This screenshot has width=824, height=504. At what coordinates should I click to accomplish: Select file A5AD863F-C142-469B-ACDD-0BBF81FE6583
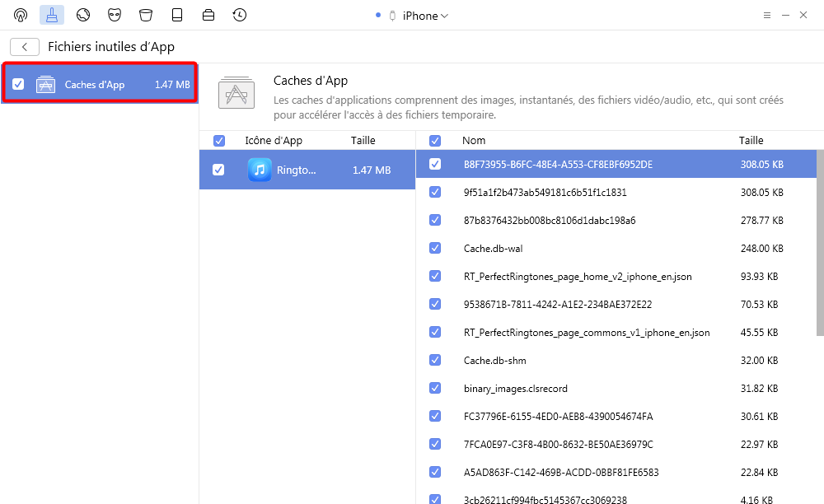tap(561, 473)
